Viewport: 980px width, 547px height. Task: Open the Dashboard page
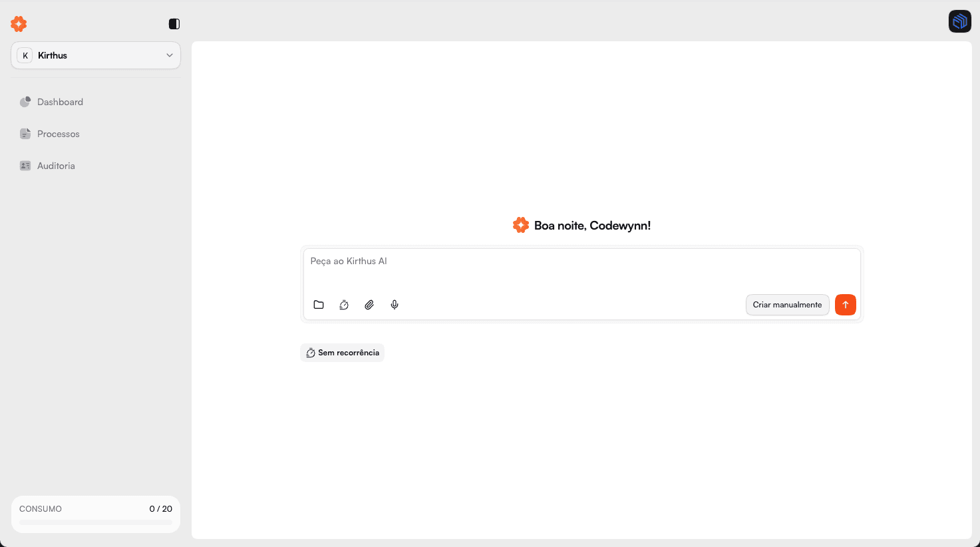click(x=60, y=102)
